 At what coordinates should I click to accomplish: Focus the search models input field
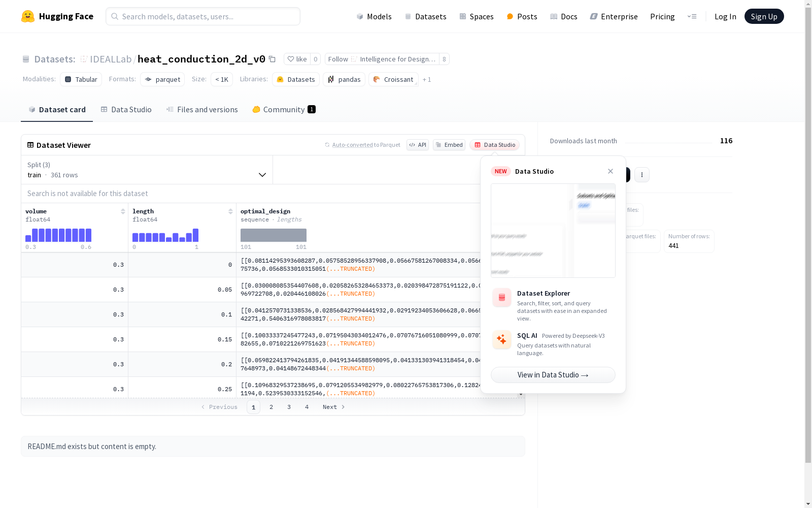pos(203,16)
